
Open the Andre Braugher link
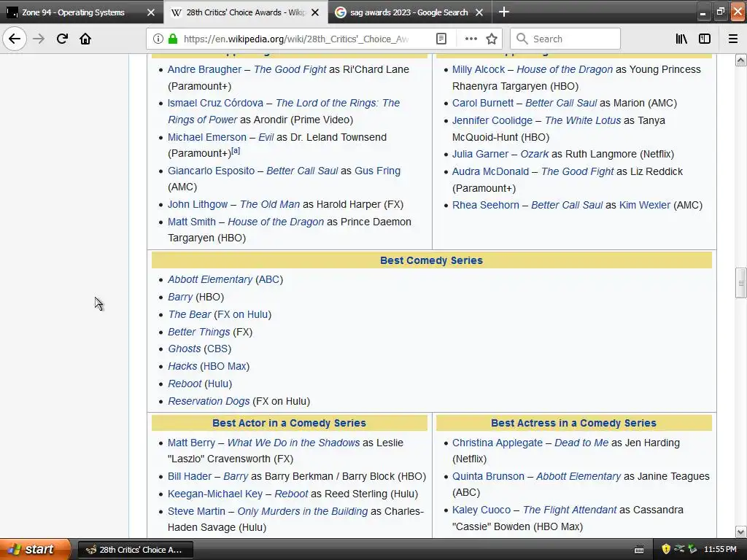(204, 69)
